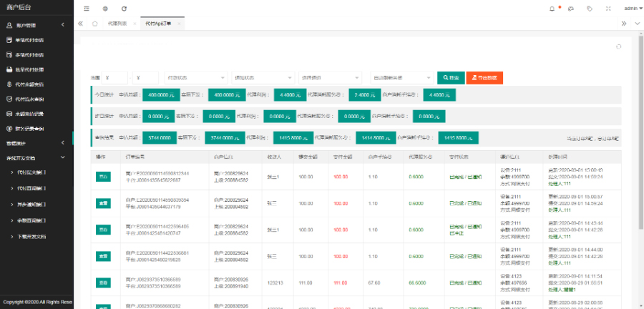This screenshot has height=309, width=644.
Task: Click the globe website icon in header
Action: point(105,9)
